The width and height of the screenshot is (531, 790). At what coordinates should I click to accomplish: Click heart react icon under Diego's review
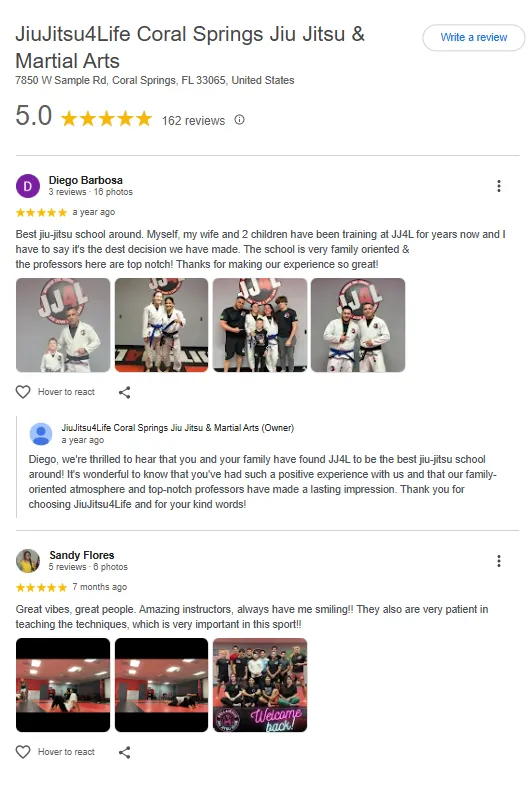click(x=23, y=392)
